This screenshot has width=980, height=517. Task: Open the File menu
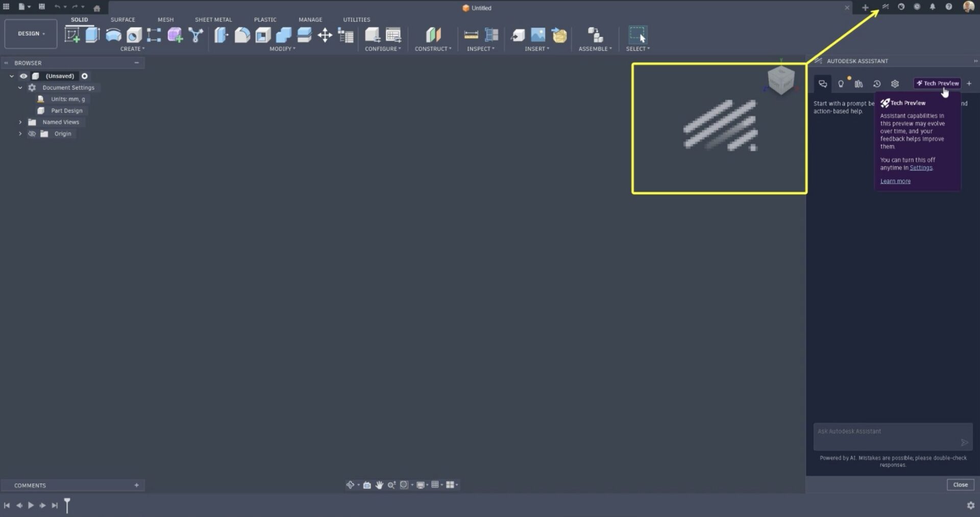pos(23,7)
